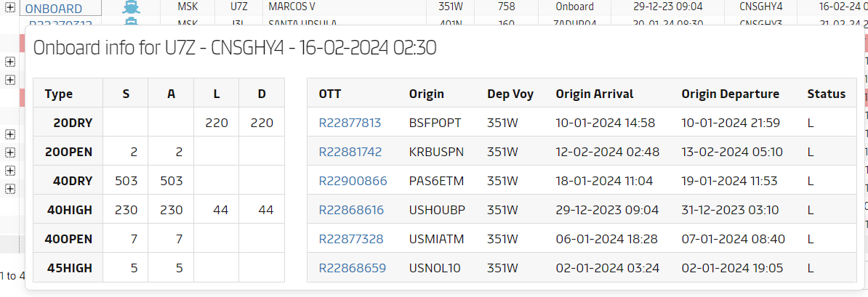868x297 pixels.
Task: Open OTT link R22868659
Action: pyautogui.click(x=352, y=268)
